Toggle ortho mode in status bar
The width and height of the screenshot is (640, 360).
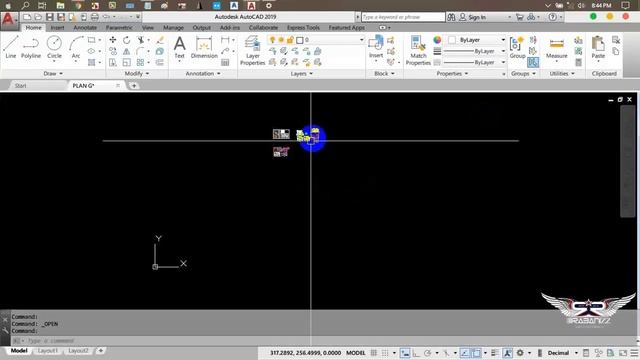pyautogui.click(x=416, y=353)
